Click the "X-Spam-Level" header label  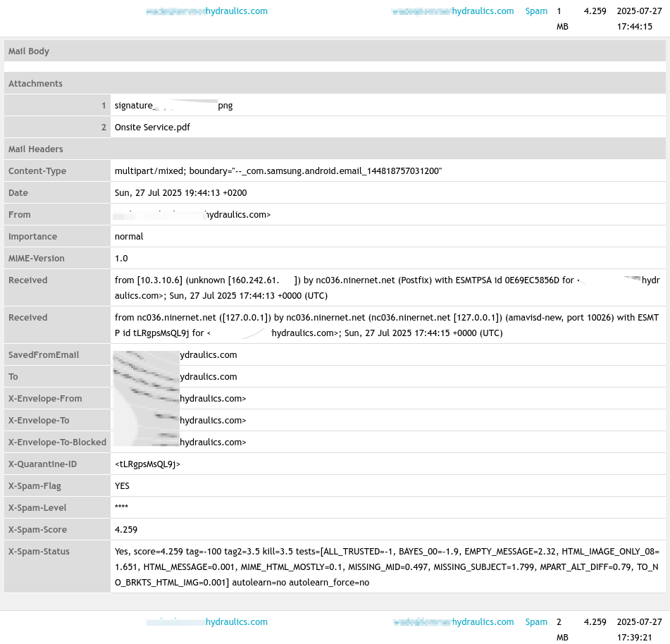pyautogui.click(x=37, y=508)
